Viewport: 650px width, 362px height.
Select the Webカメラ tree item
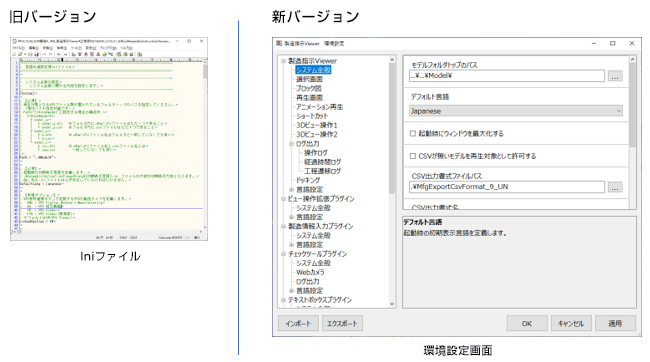[310, 272]
